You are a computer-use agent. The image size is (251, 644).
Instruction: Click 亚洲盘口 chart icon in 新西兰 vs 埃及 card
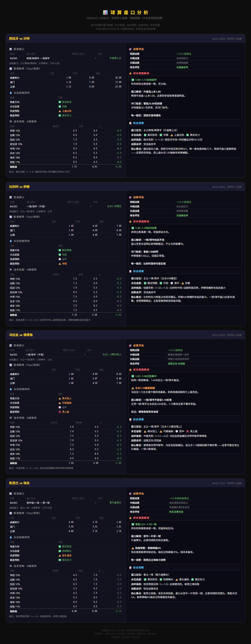click(x=11, y=494)
